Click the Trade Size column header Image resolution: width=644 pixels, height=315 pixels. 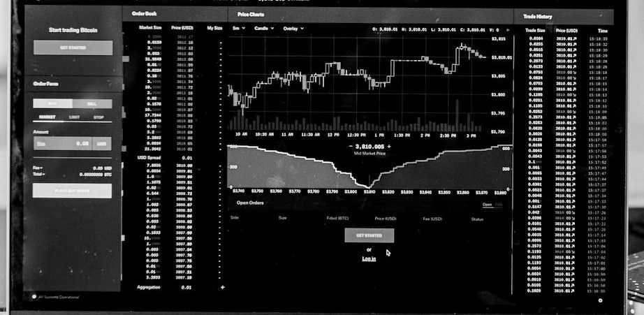pyautogui.click(x=535, y=31)
